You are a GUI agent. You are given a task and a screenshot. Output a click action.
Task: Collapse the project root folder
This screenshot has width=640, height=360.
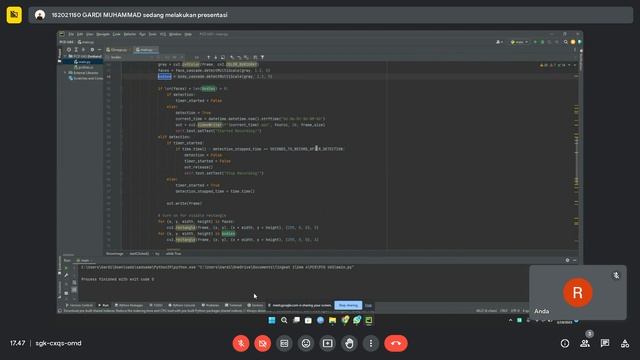point(65,56)
